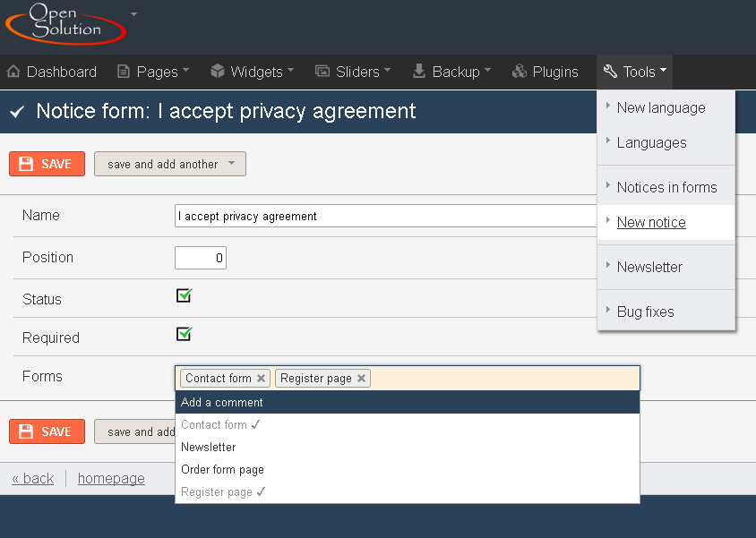This screenshot has height=538, width=756.
Task: Click the top orange SAVE button
Action: tap(47, 164)
